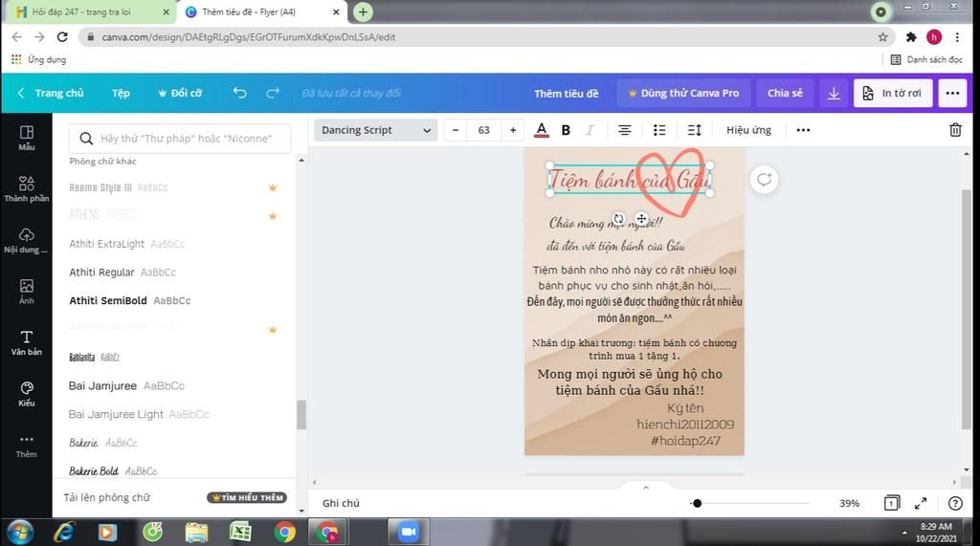Click the move handle below the title
980x546 pixels.
642,219
